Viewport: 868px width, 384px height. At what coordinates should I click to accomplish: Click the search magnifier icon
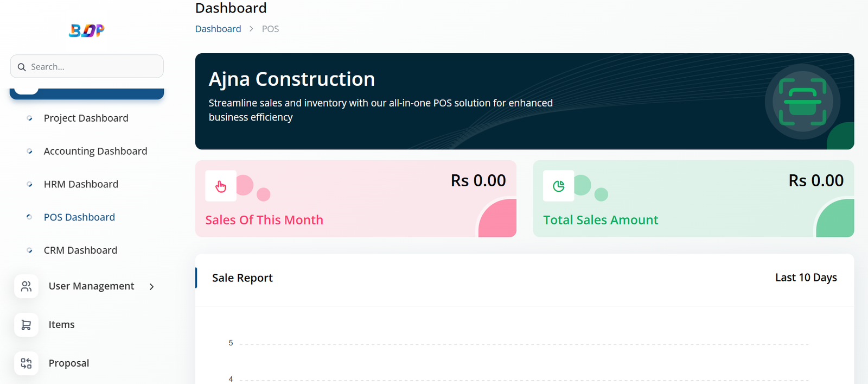tap(22, 67)
